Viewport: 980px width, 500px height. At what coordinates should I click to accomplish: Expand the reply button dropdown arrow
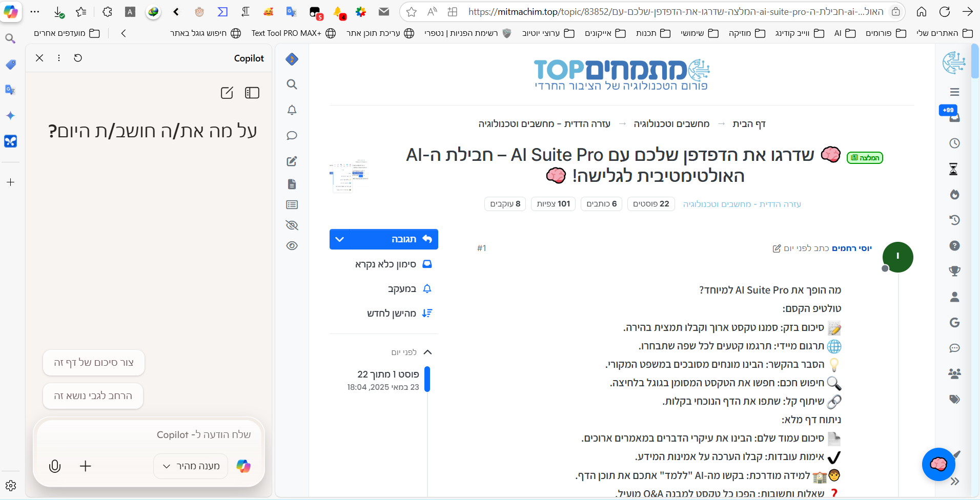[340, 239]
